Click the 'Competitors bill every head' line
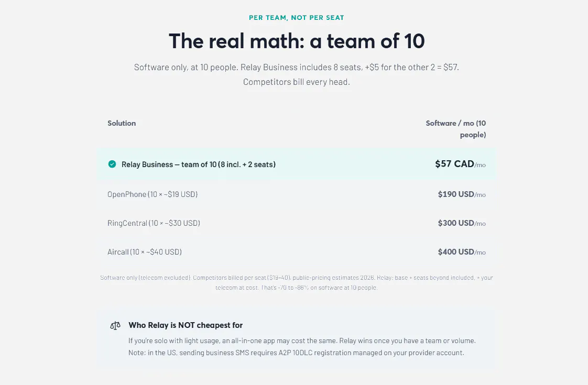Screen dimensions: 588x385 pyautogui.click(x=296, y=82)
